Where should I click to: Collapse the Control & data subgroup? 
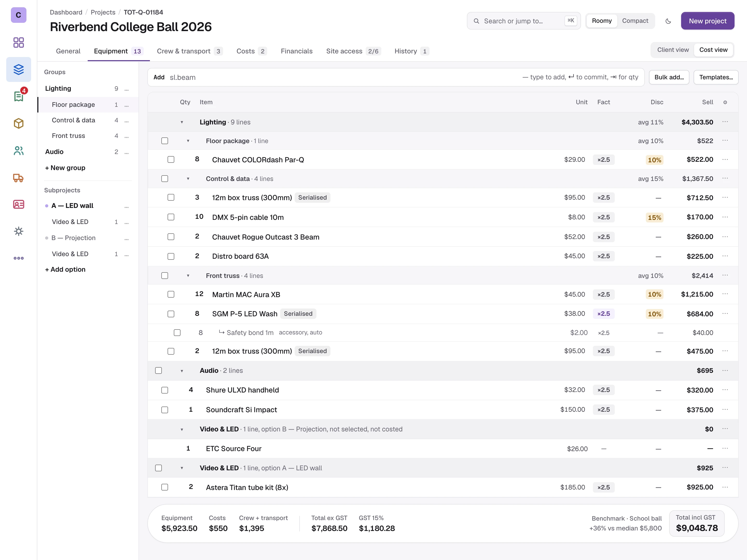pos(188,179)
